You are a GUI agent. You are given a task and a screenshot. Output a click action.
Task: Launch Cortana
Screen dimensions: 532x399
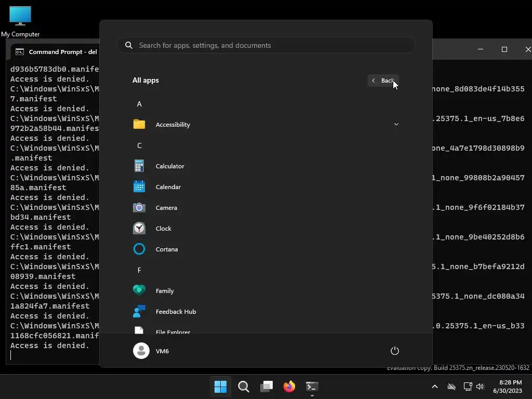point(265,249)
